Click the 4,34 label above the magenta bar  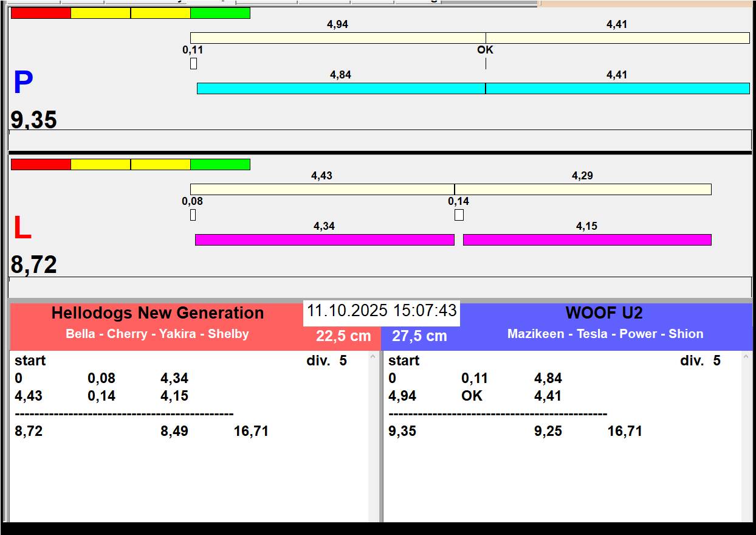324,226
